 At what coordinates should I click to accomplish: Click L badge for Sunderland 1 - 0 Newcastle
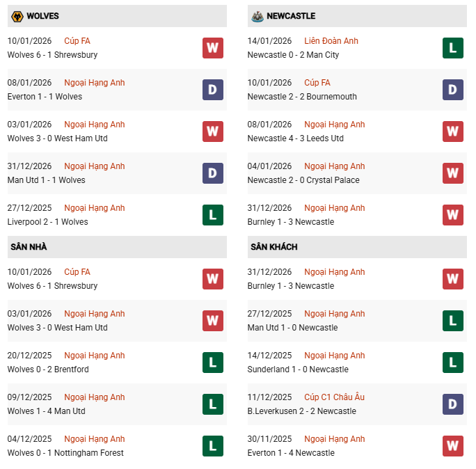(x=453, y=363)
